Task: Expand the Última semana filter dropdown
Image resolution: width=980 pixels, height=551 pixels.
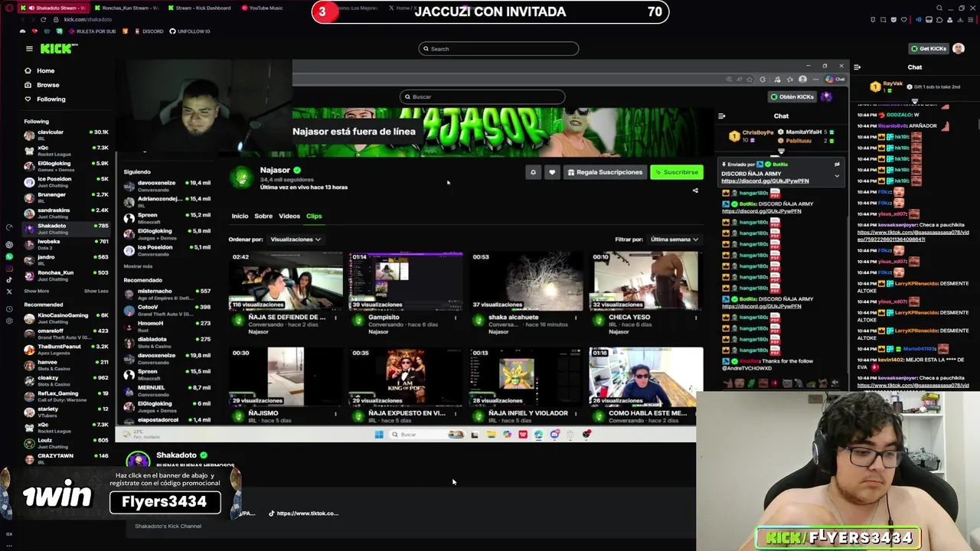Action: (674, 240)
